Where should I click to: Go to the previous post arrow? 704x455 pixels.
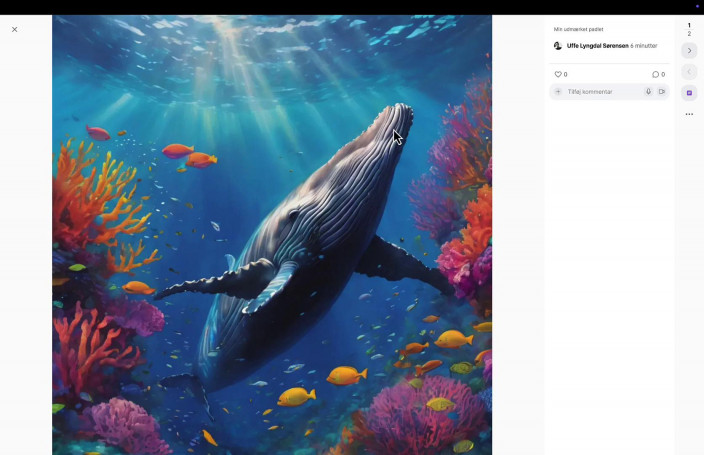[x=689, y=72]
